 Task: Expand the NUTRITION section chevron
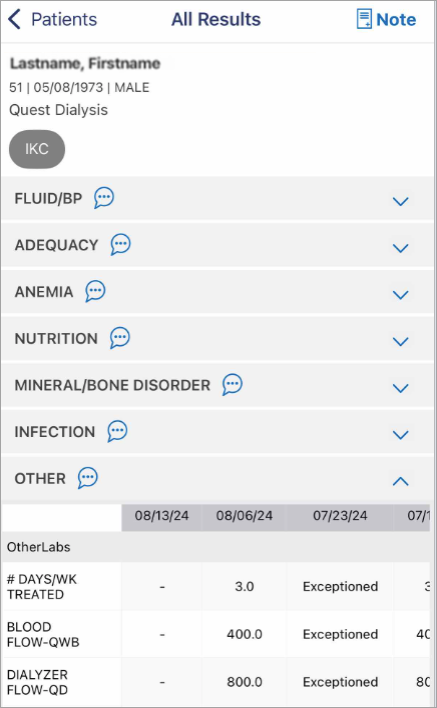400,341
